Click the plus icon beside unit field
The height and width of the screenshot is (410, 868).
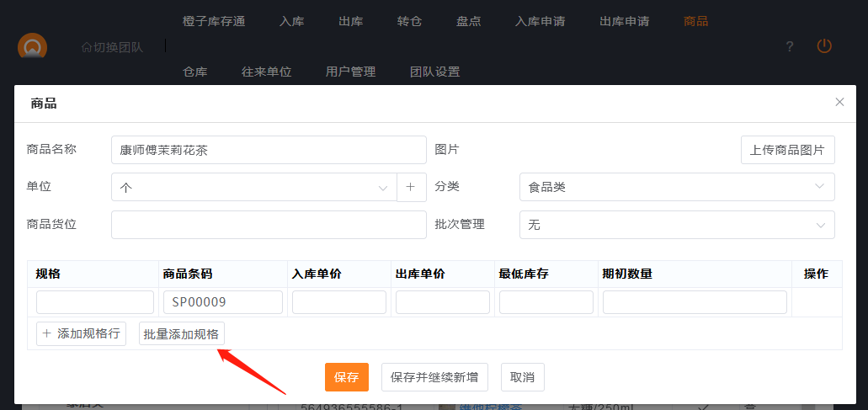click(411, 187)
